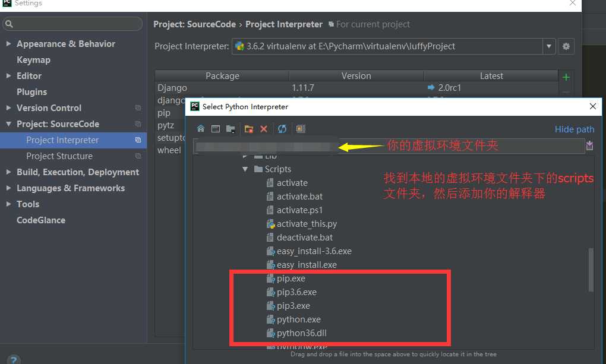Expand Appearance & Behavior section

(x=8, y=44)
